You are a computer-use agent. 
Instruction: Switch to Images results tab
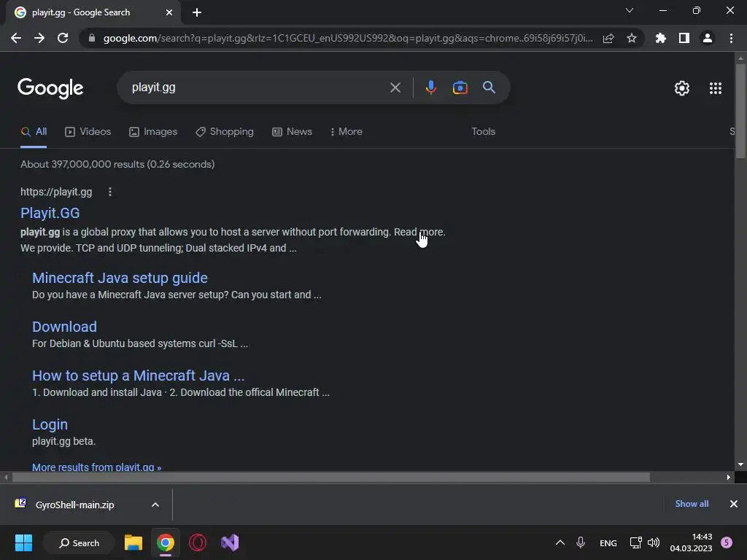[x=153, y=132]
